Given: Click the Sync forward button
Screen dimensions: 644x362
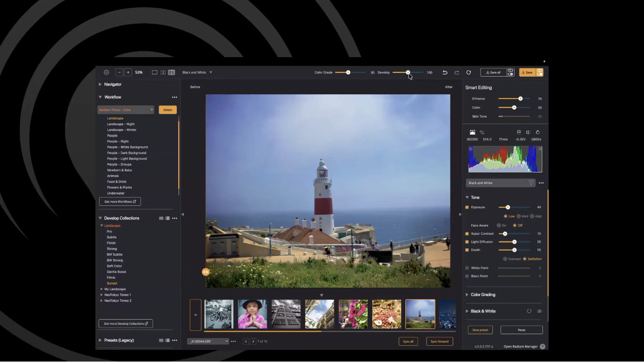Looking at the screenshot, I should (x=439, y=342).
